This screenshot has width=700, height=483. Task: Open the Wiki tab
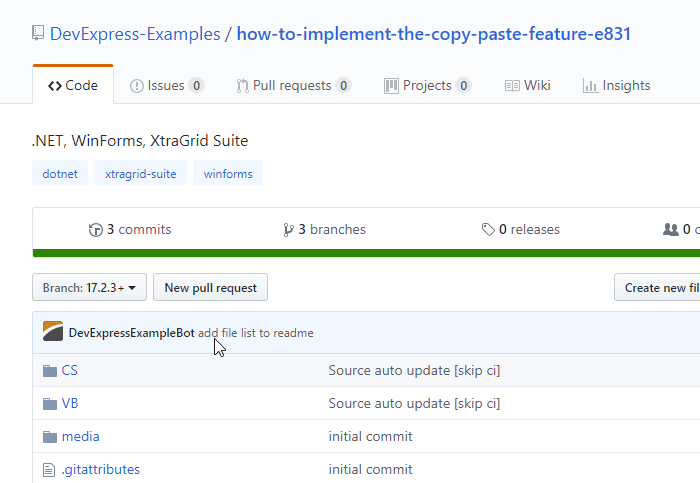(x=527, y=86)
